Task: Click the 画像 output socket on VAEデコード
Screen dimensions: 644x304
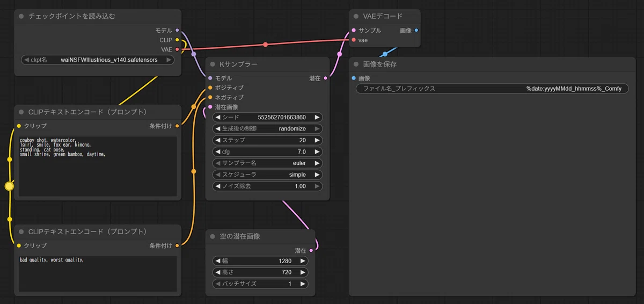Action: pyautogui.click(x=416, y=31)
